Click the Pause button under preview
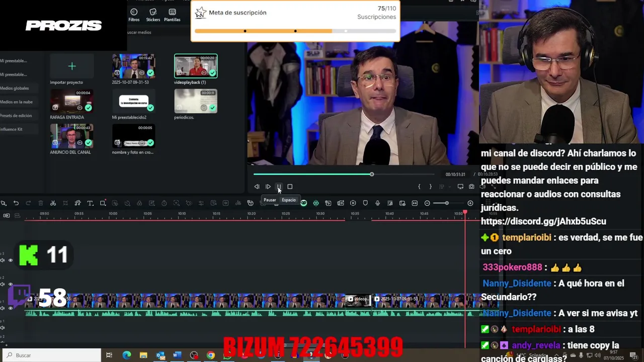This screenshot has width=644, height=362. pos(279,187)
